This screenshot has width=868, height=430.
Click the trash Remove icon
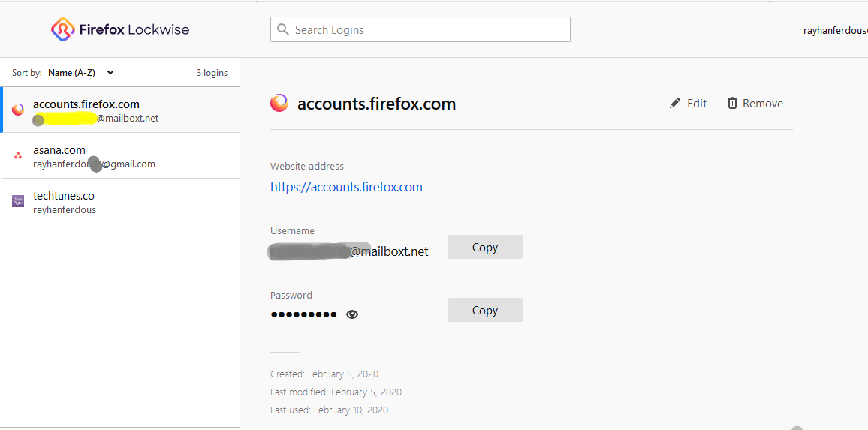point(732,104)
